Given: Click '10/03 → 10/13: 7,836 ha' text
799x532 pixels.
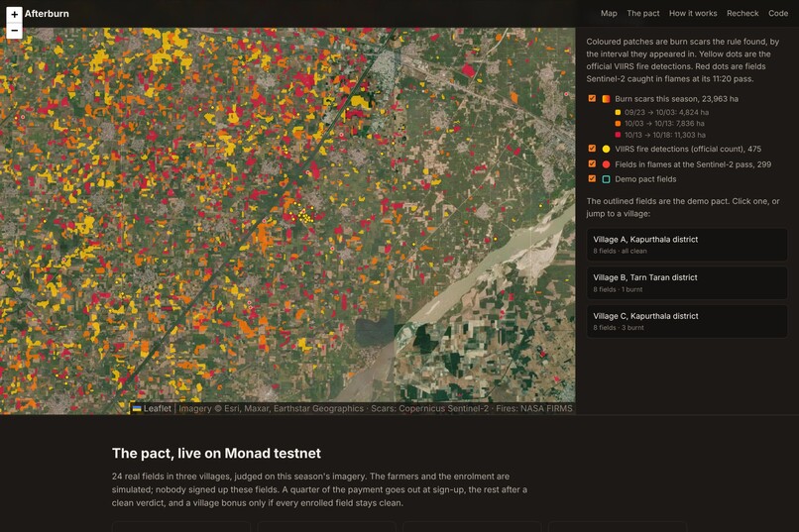Looking at the screenshot, I should [664, 124].
